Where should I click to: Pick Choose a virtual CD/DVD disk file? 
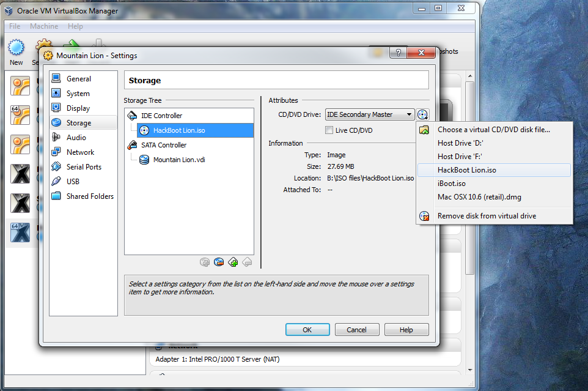[x=493, y=129]
